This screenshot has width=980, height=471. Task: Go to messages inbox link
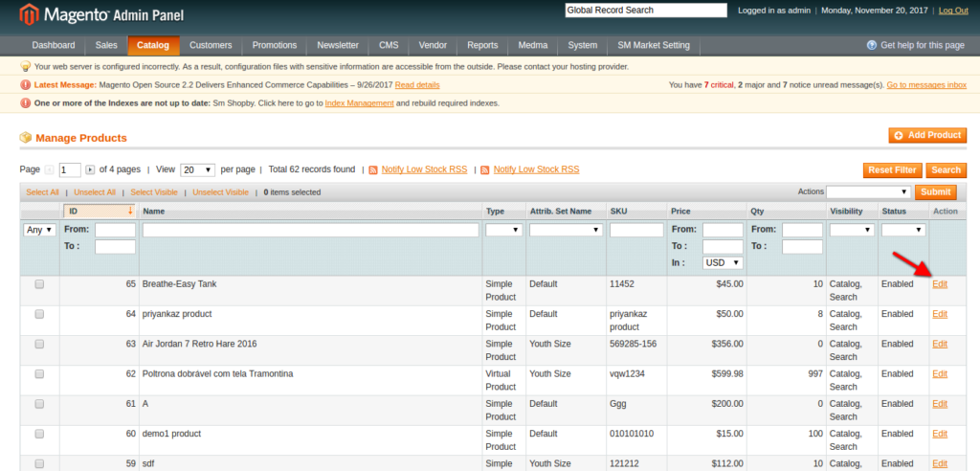(926, 85)
